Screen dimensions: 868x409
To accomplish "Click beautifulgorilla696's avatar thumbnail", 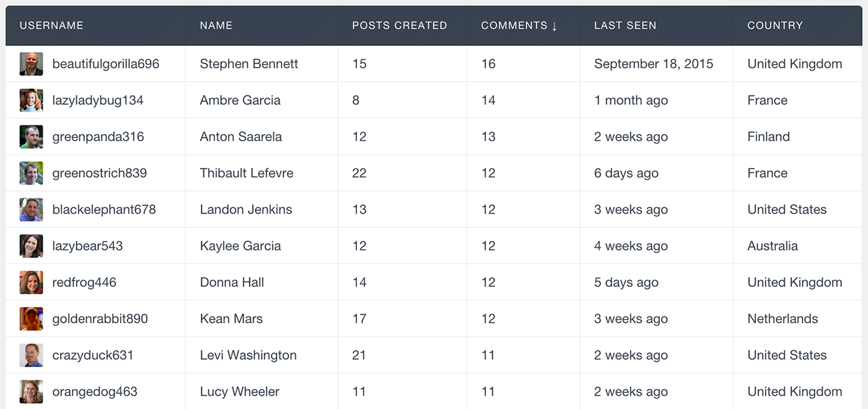I will click(31, 64).
